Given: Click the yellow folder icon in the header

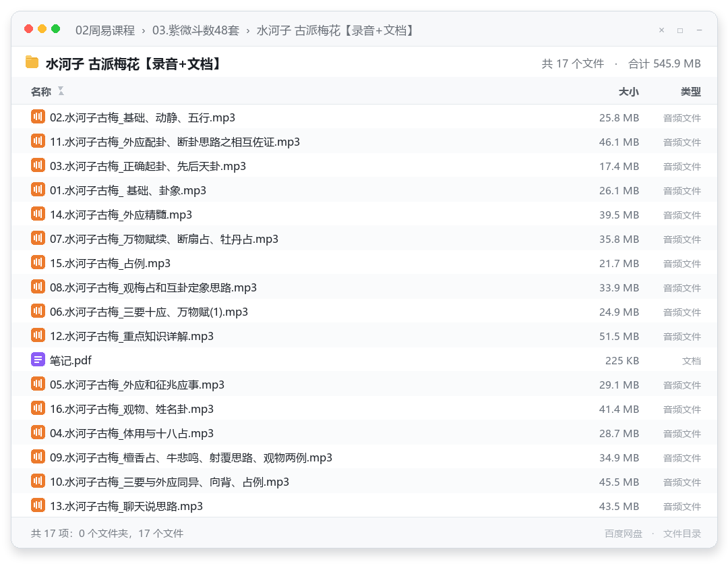Looking at the screenshot, I should pos(32,62).
